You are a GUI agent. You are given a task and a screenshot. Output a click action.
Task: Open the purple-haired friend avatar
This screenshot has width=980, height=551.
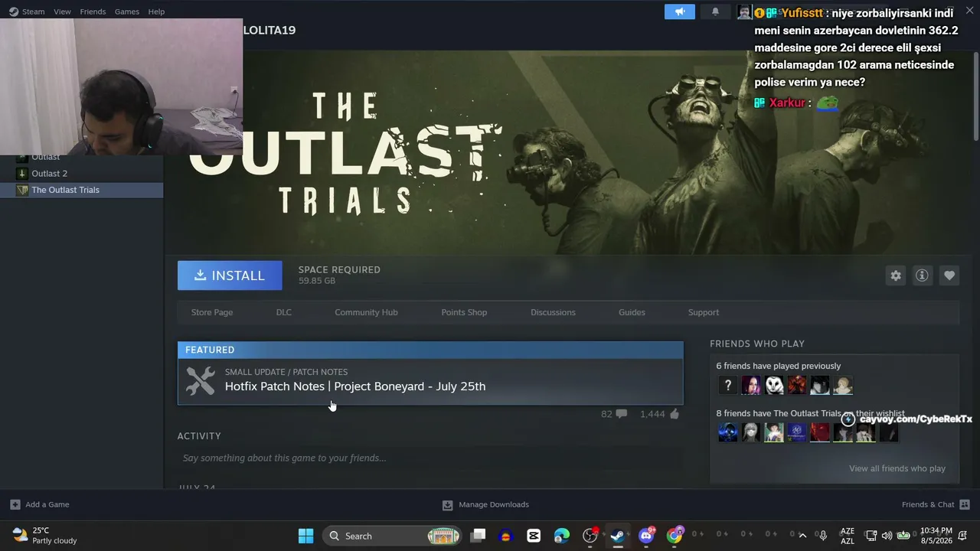tap(751, 385)
